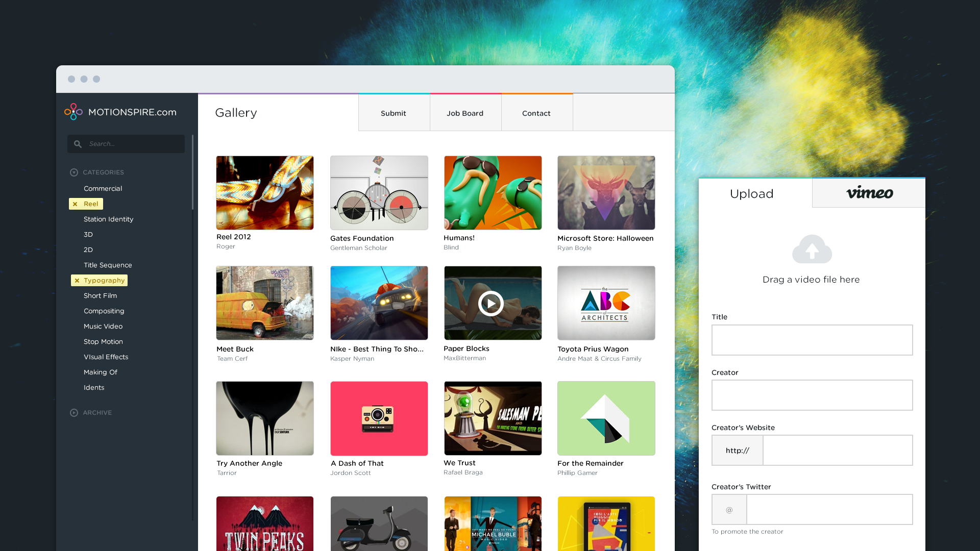Remove the Typography filter with X
This screenshot has width=980, height=551.
click(77, 281)
